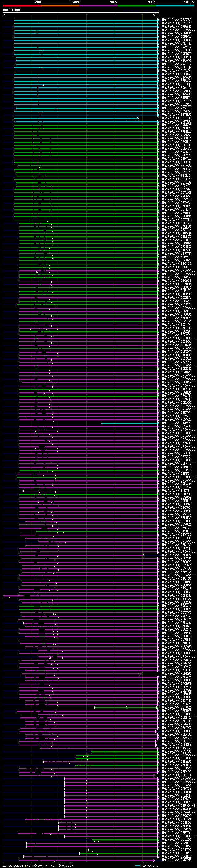Select the UniRef100_A9T063 label
This screenshot has width=197, height=868.
[x=177, y=165]
